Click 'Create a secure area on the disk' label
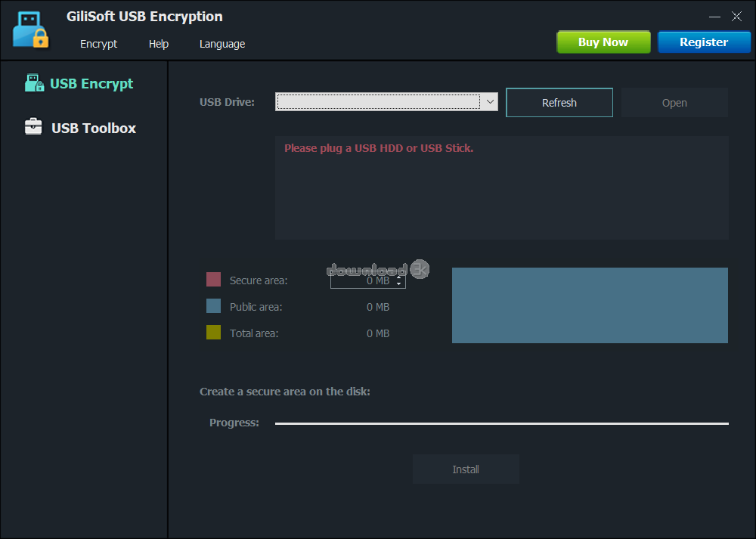 pos(285,392)
